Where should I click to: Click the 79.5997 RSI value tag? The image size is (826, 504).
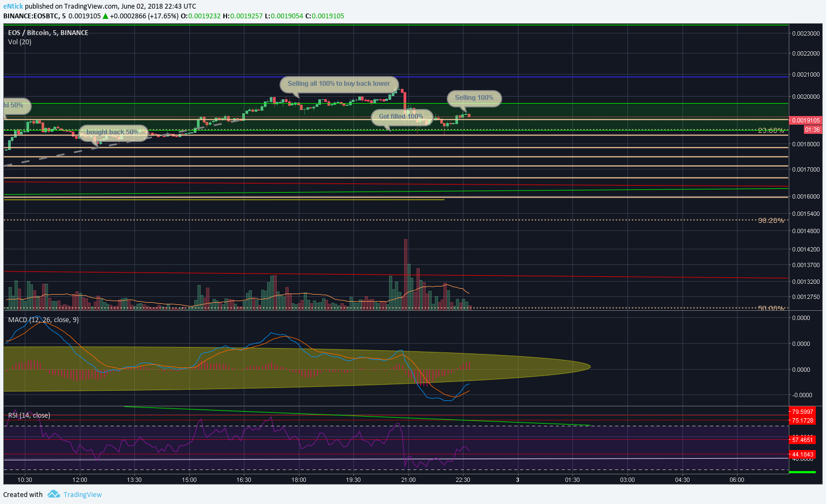(802, 411)
